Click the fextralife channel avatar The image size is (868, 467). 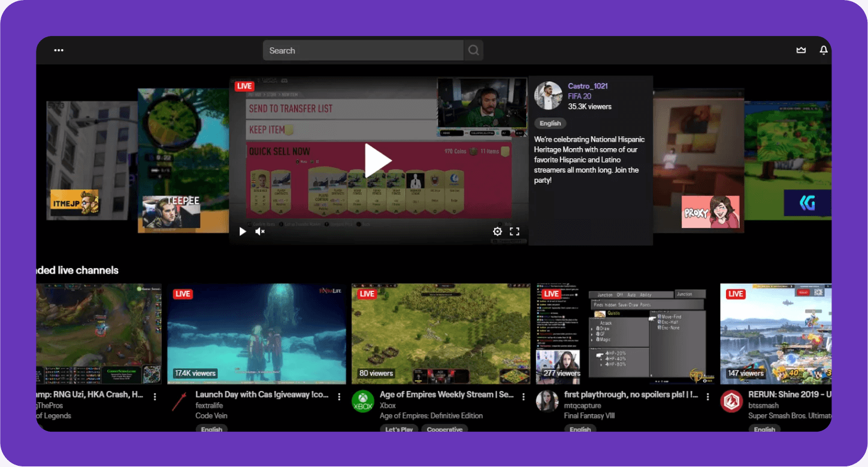coord(179,402)
